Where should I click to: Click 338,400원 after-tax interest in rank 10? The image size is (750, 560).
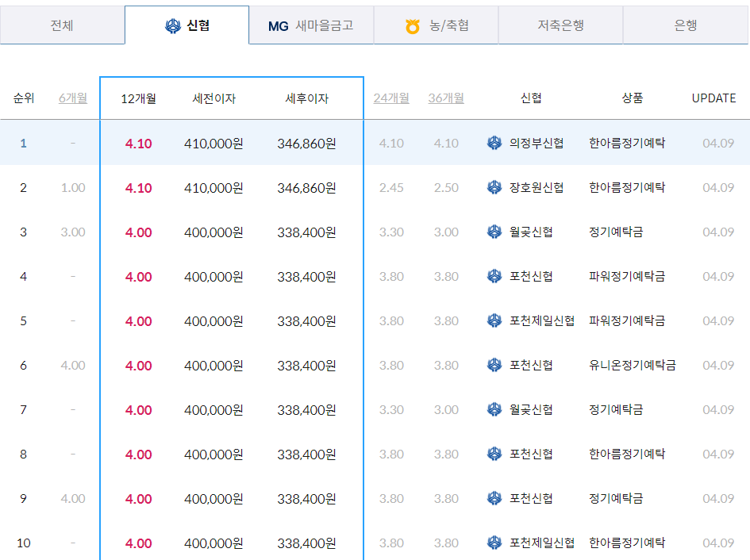click(306, 543)
